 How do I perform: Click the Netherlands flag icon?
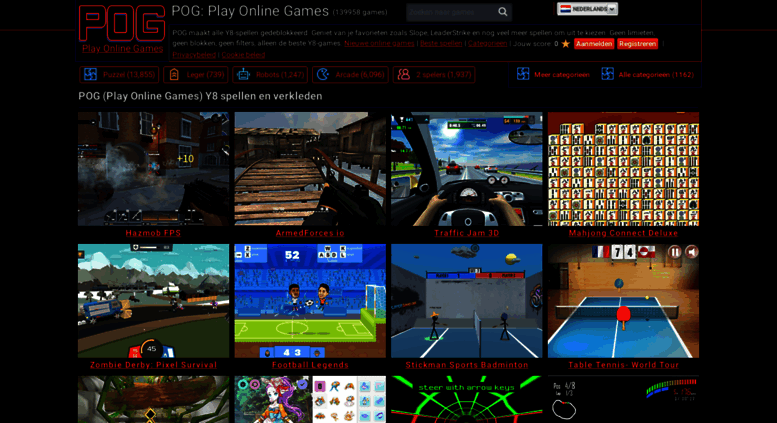(x=565, y=9)
